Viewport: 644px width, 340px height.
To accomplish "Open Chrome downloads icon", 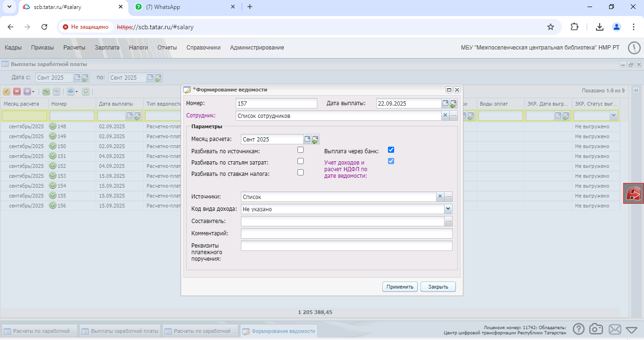I will click(x=600, y=27).
